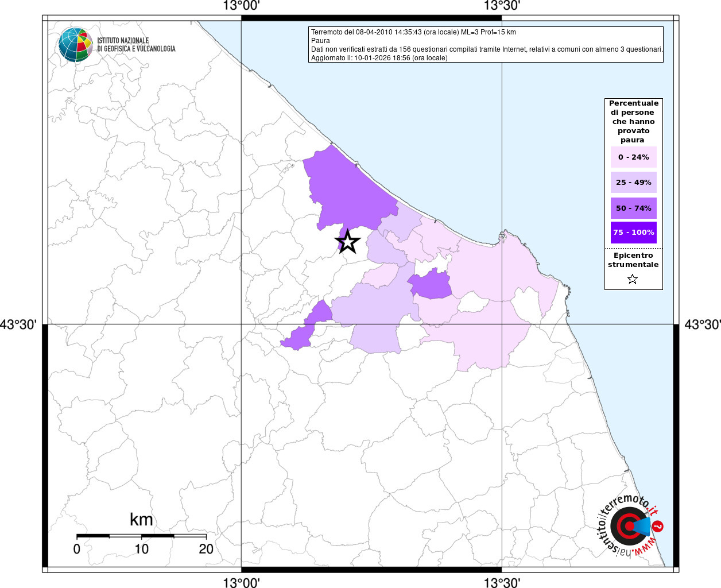Click the earthquake info header text box
The image size is (721, 588).
pyautogui.click(x=486, y=45)
